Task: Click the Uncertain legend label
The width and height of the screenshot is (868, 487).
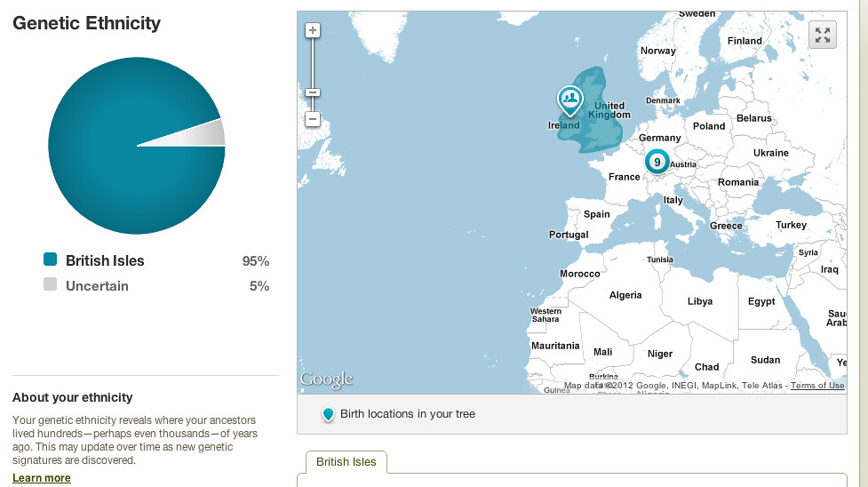Action: [x=97, y=286]
